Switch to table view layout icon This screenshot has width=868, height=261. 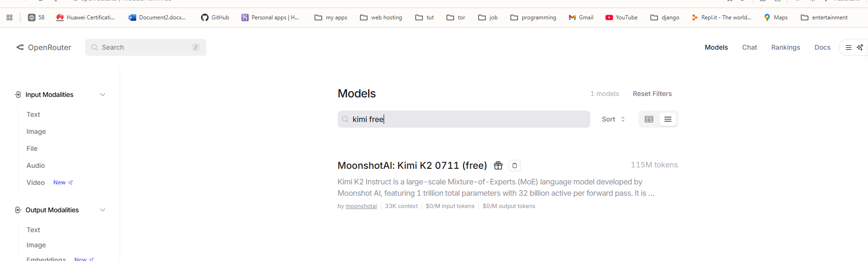pos(649,119)
